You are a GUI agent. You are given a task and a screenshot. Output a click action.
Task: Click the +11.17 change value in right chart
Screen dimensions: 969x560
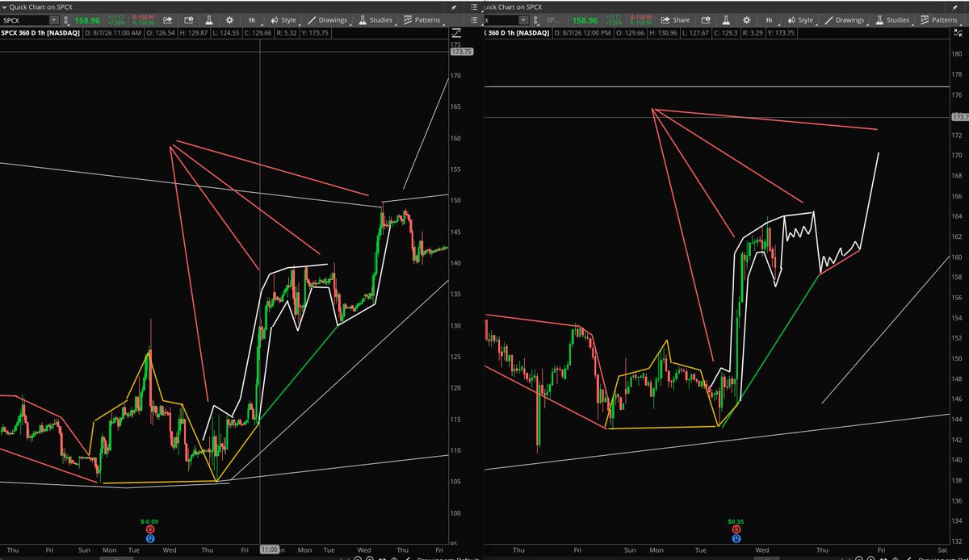[614, 17]
